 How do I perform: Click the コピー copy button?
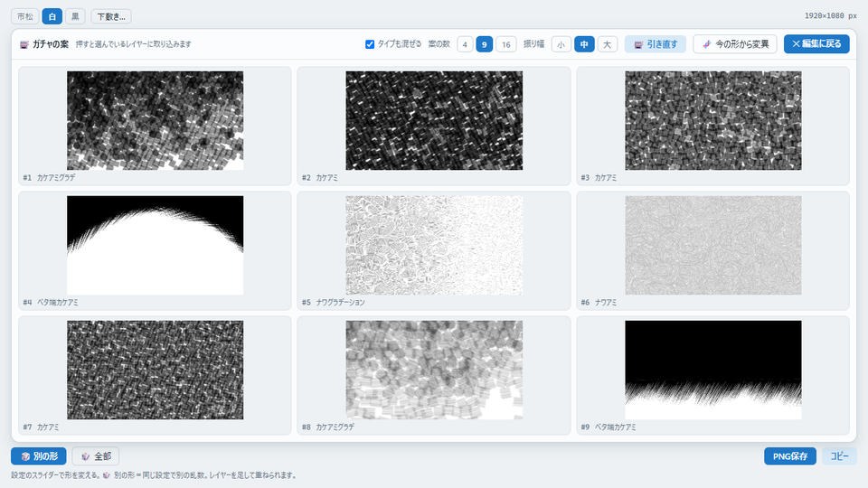click(839, 455)
